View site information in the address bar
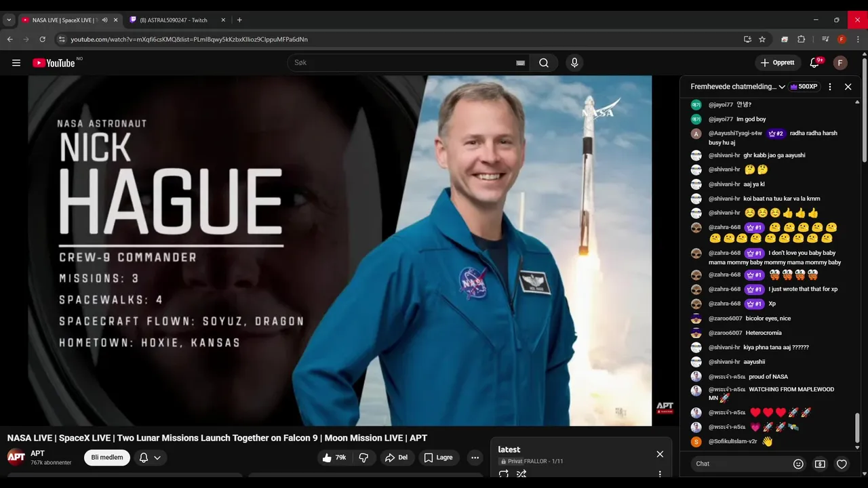 coord(62,39)
